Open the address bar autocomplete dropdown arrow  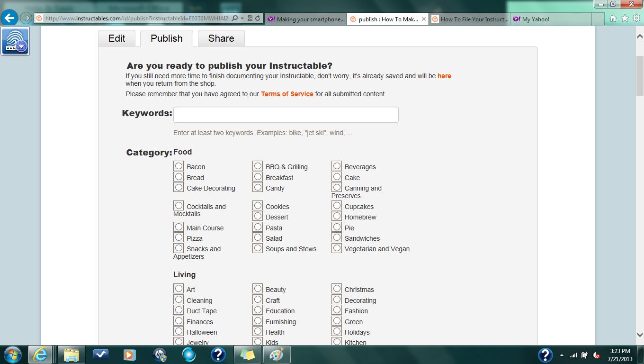[x=242, y=18]
